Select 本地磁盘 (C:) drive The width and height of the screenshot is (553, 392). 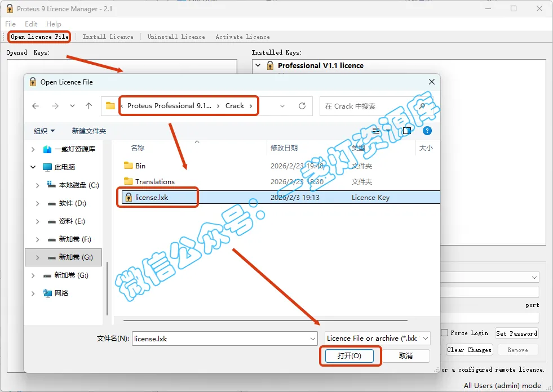click(x=79, y=185)
